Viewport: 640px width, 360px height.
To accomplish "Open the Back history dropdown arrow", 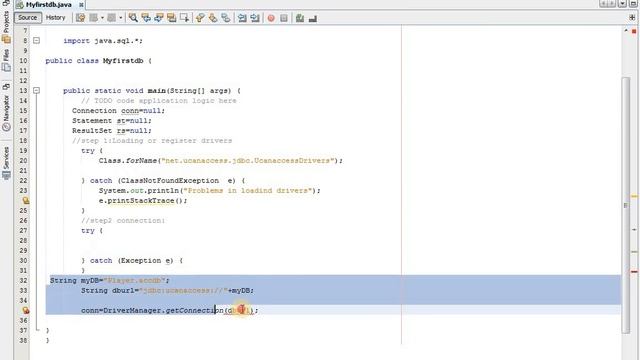I will (102, 18).
